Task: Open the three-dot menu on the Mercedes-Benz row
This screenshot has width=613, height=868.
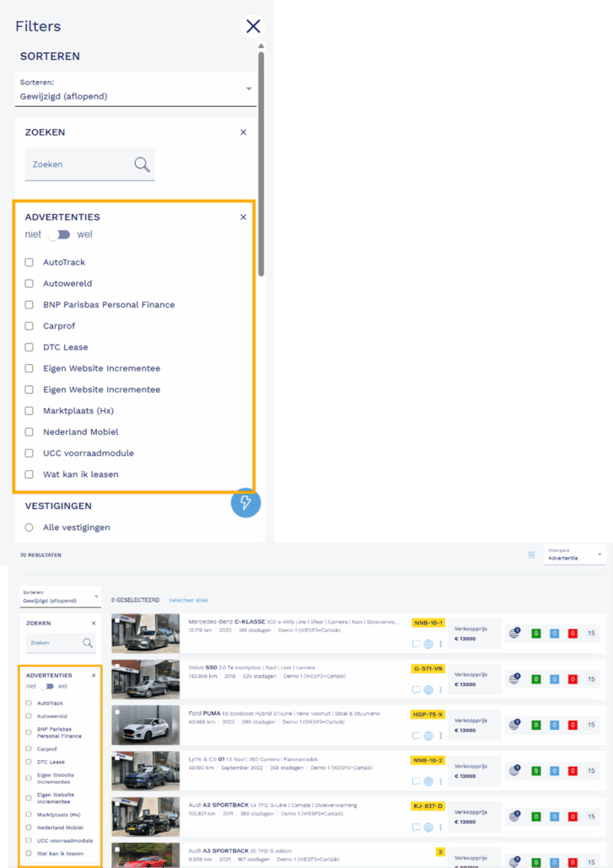Action: (x=441, y=644)
